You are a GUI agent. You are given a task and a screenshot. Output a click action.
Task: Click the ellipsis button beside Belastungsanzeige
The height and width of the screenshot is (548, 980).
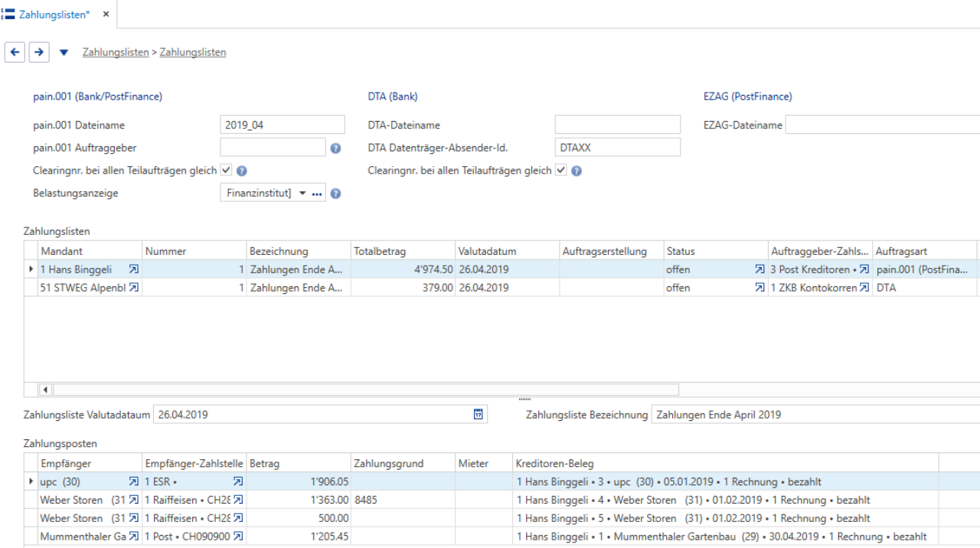(x=317, y=194)
